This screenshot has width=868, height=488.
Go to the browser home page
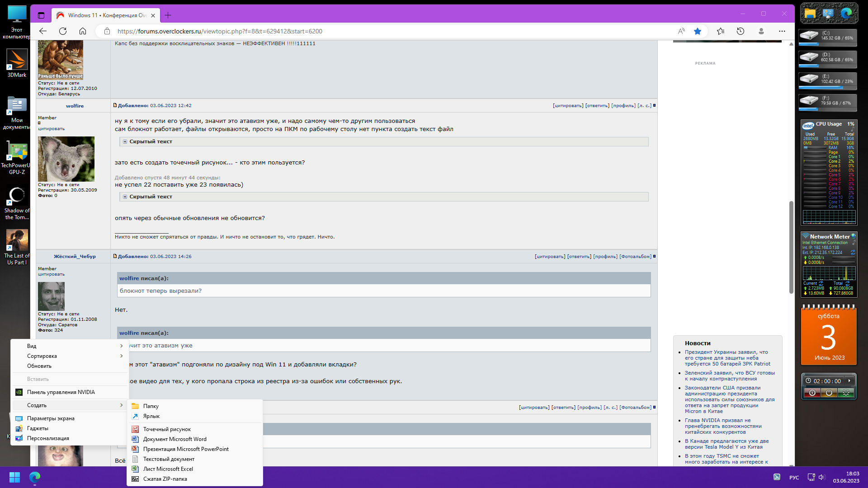coord(83,31)
